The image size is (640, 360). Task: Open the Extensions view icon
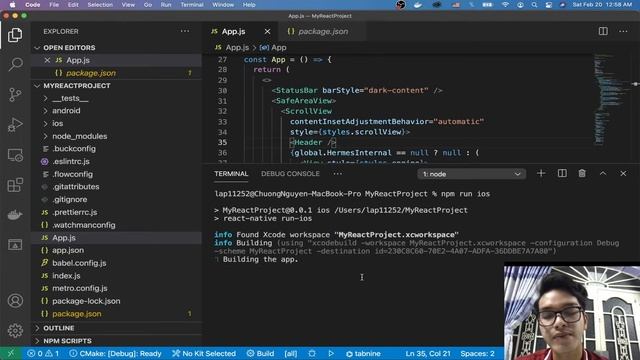pyautogui.click(x=15, y=185)
